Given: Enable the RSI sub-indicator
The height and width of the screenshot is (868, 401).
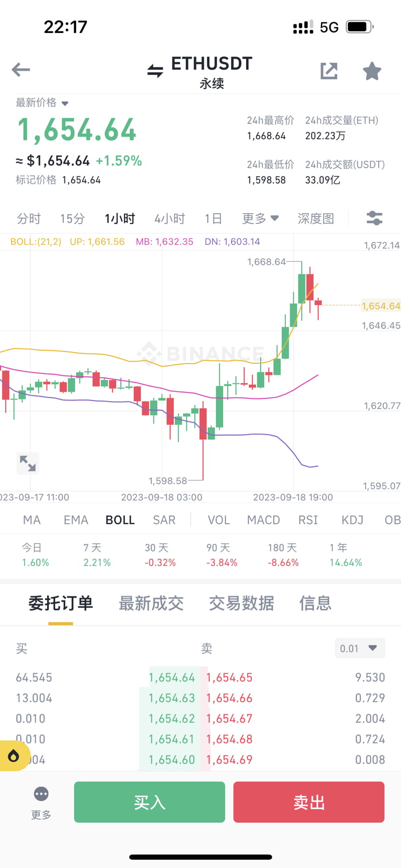Looking at the screenshot, I should click(x=308, y=520).
